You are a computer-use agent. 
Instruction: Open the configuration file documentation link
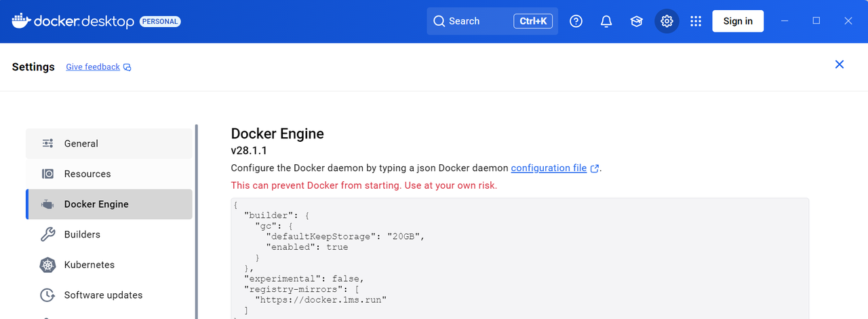coord(549,168)
